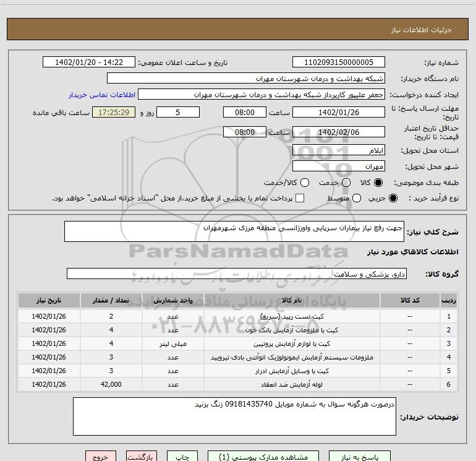Click the توضیحات خریدار notes text area

[234, 416]
